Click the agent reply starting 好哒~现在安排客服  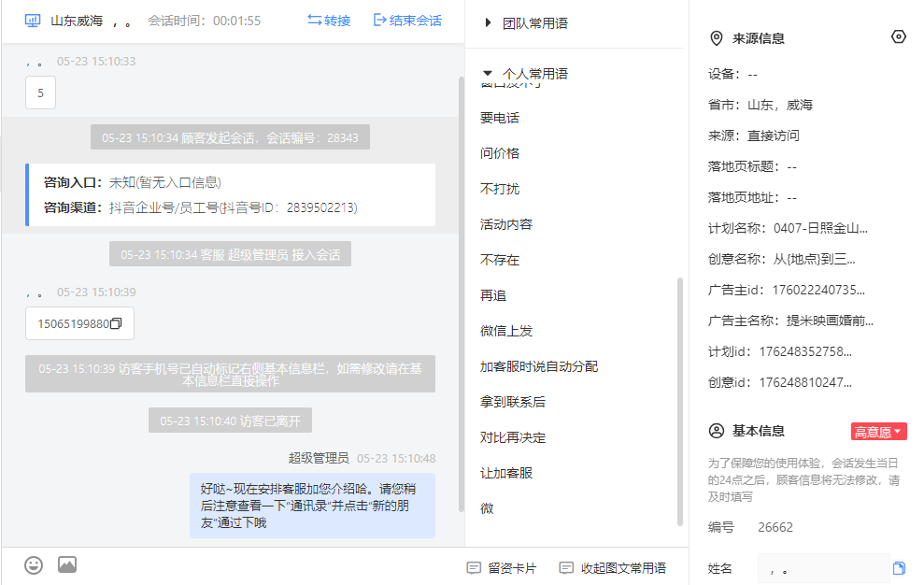(x=312, y=506)
